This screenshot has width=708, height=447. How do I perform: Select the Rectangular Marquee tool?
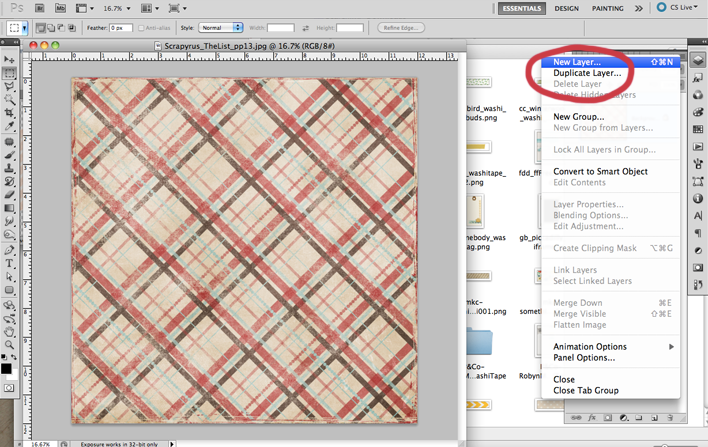(x=9, y=73)
